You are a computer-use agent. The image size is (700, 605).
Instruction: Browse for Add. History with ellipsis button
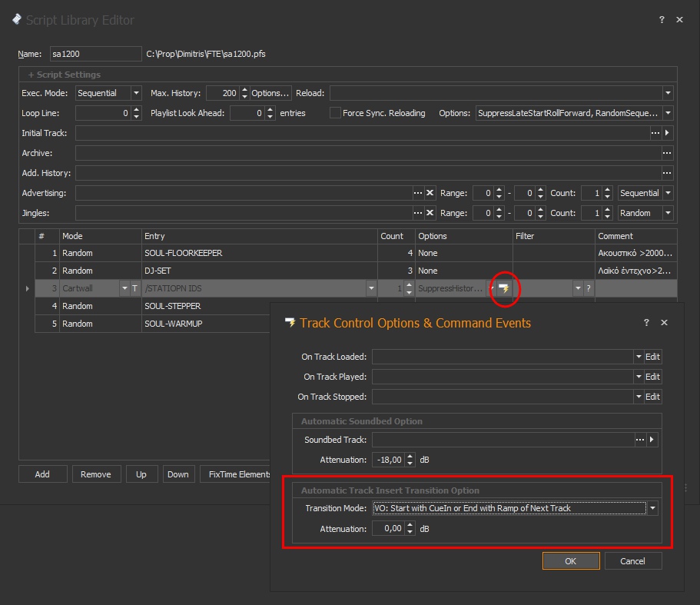[666, 173]
